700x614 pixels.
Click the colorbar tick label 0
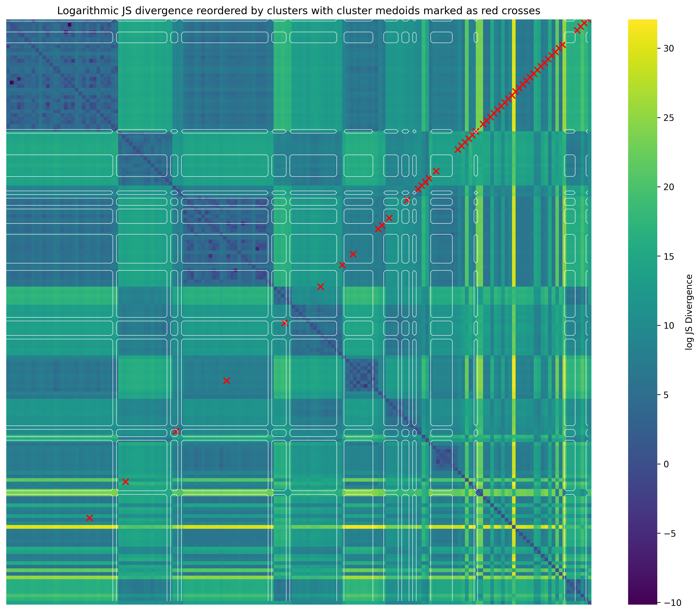tap(666, 464)
